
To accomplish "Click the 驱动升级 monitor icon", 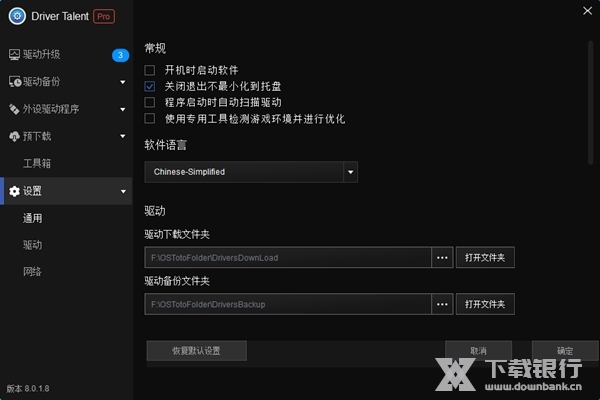I will click(14, 55).
